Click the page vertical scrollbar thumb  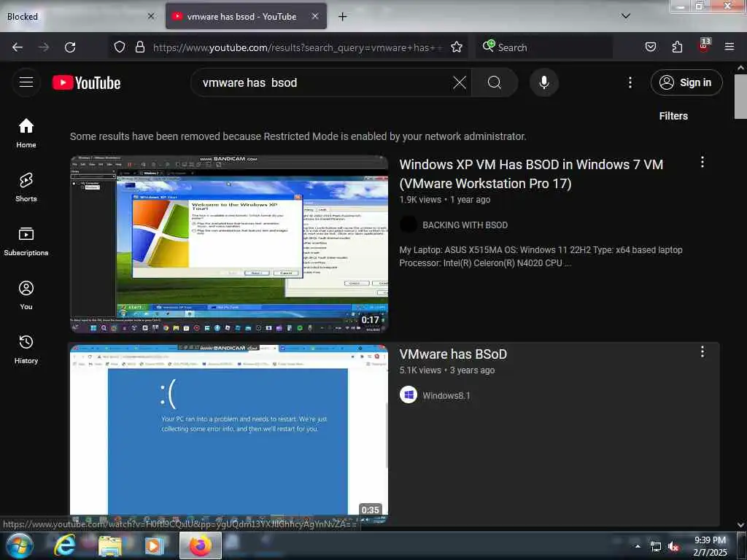(x=740, y=97)
